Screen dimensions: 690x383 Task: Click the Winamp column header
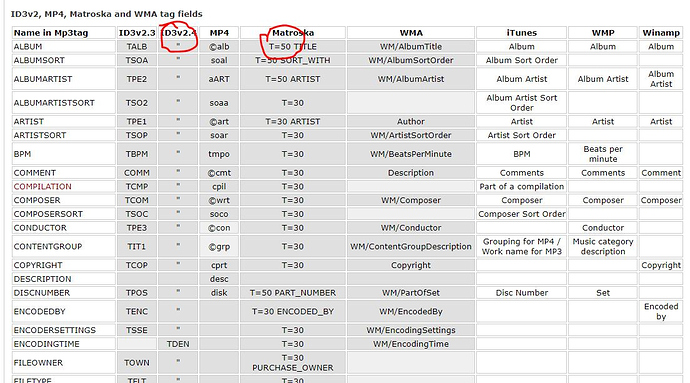(661, 33)
